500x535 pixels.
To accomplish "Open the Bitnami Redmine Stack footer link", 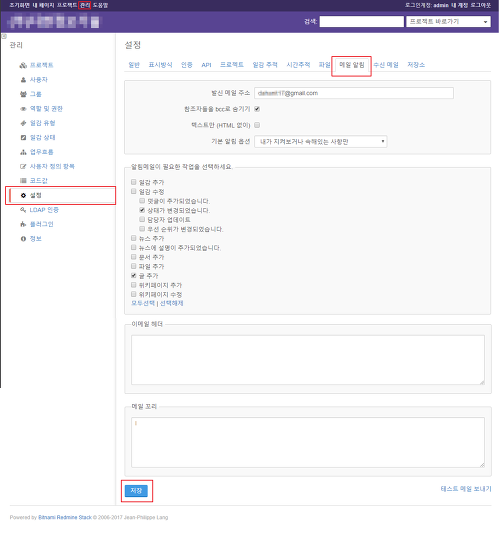I will click(x=65, y=518).
